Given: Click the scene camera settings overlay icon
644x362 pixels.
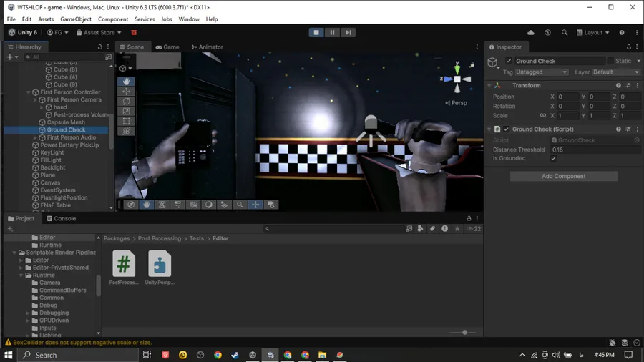Looking at the screenshot, I should (x=271, y=205).
